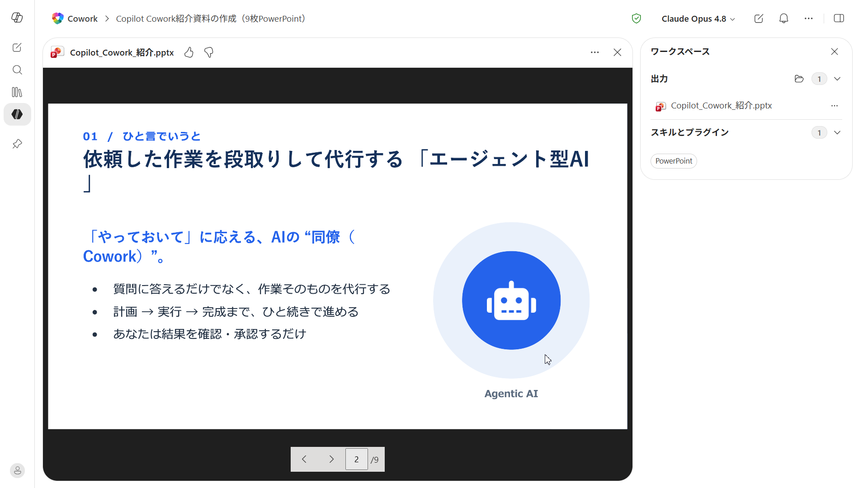Click the PowerPoint file icon in preview header
This screenshot has height=488, width=868.
57,52
